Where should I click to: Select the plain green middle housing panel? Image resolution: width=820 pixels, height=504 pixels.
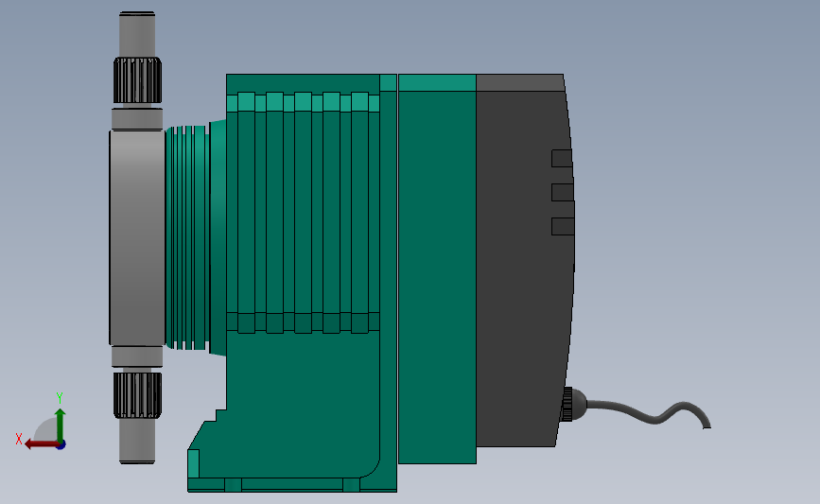[437, 269]
